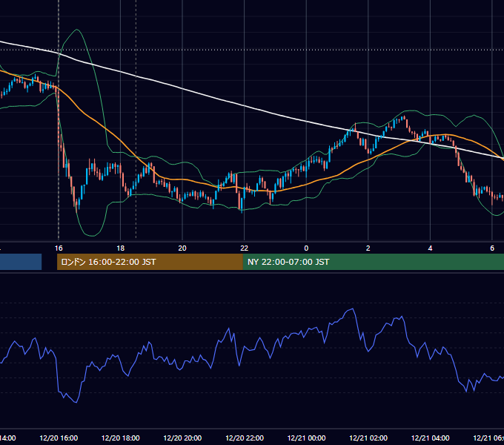
Task: Click the 12/20 22:00 indicator axis label
Action: pyautogui.click(x=245, y=438)
